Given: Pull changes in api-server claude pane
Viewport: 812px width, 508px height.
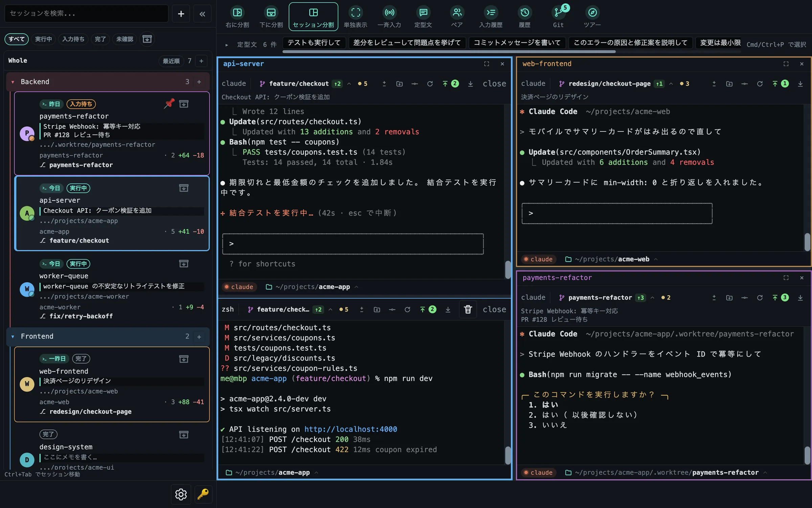Looking at the screenshot, I should coord(471,84).
